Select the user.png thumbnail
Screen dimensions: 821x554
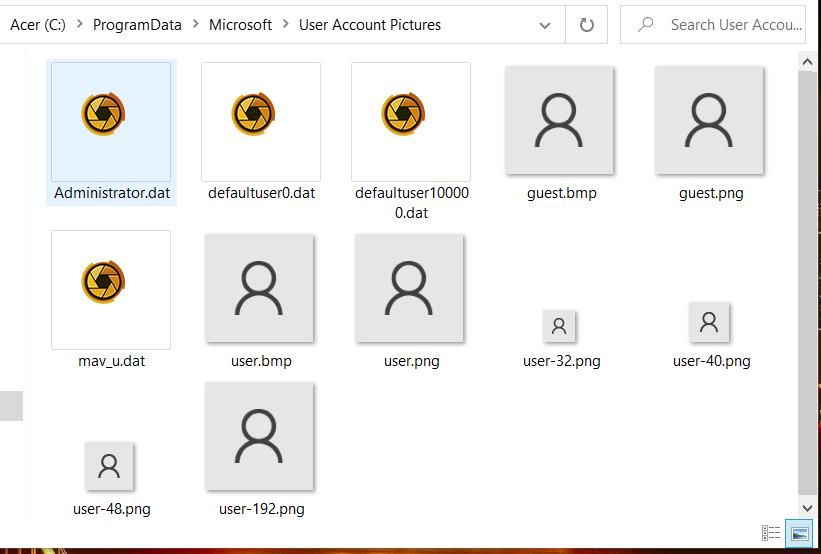click(x=409, y=288)
